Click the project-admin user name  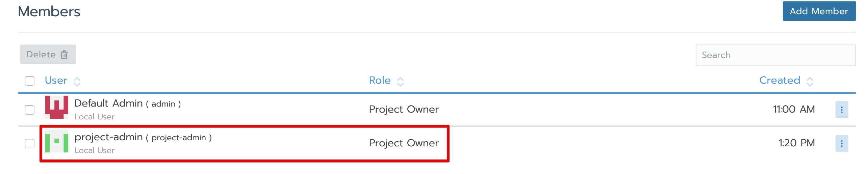(x=108, y=137)
